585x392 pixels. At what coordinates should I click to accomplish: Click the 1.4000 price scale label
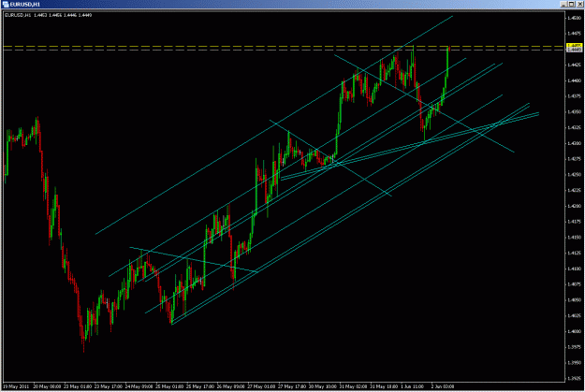click(x=574, y=331)
